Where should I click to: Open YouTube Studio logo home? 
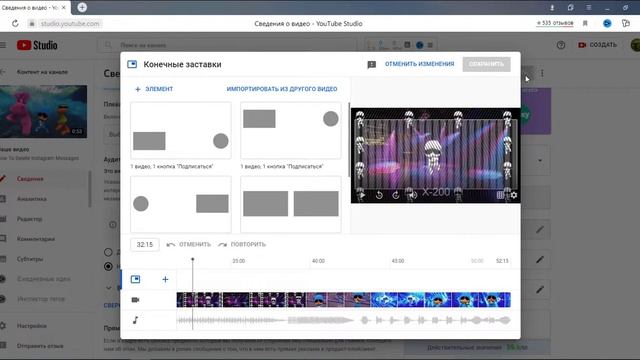[x=37, y=45]
